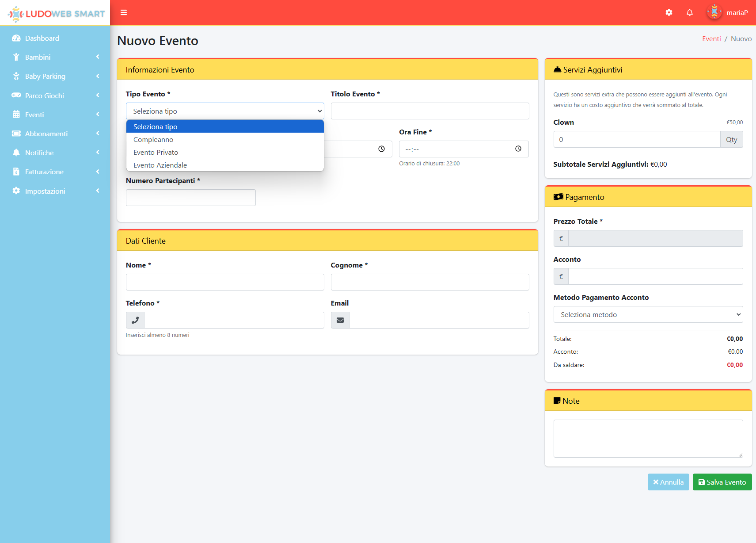Expand the Fatturazione sidebar section

tap(44, 172)
